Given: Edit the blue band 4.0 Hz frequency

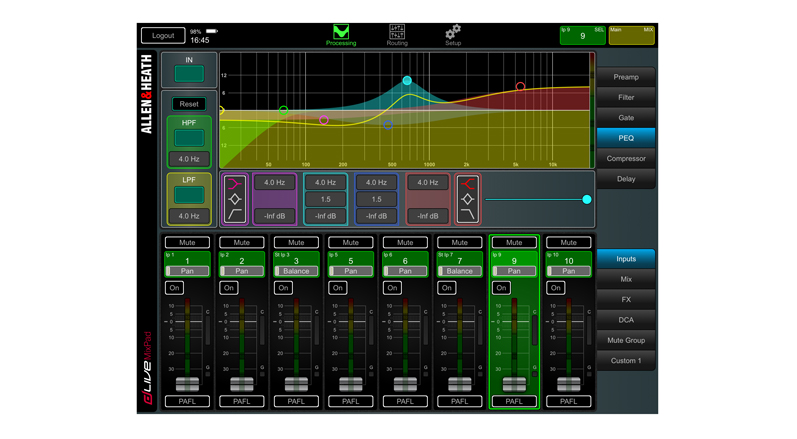Looking at the screenshot, I should coord(377,182).
